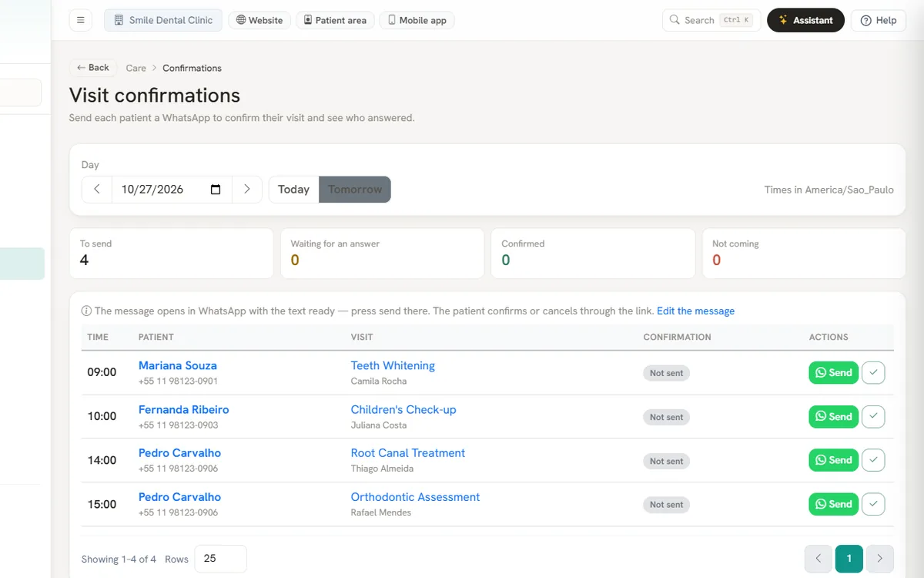Image resolution: width=924 pixels, height=578 pixels.
Task: Go to the next day
Action: point(246,190)
